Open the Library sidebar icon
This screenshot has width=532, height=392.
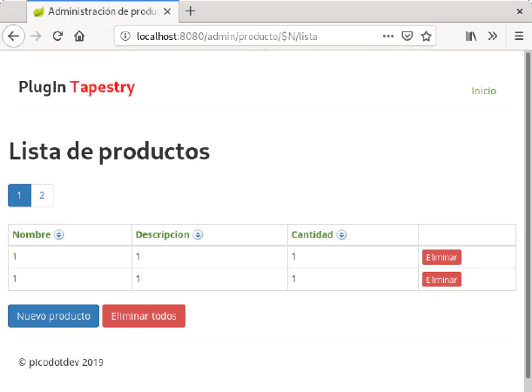[471, 37]
